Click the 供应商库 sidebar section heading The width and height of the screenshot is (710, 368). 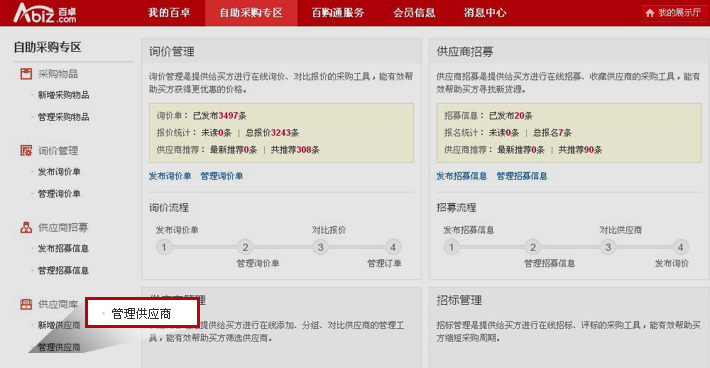coord(58,304)
